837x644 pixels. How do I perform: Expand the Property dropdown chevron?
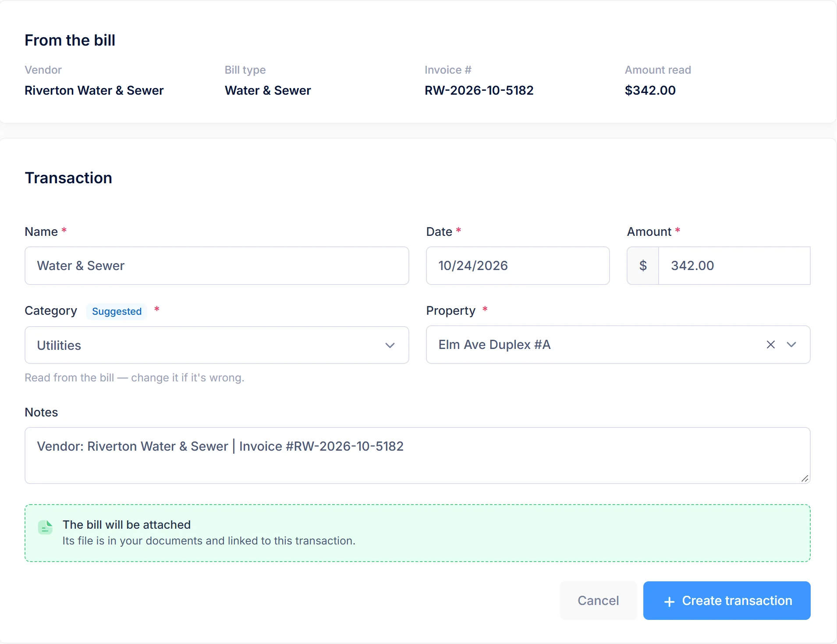click(791, 345)
